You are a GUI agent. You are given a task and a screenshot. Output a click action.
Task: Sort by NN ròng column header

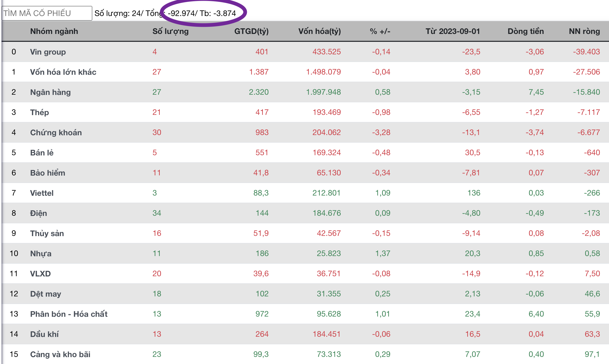(x=584, y=31)
